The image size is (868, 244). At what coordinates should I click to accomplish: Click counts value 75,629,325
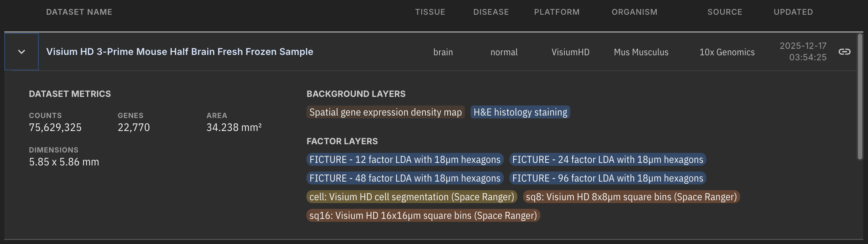pyautogui.click(x=55, y=127)
